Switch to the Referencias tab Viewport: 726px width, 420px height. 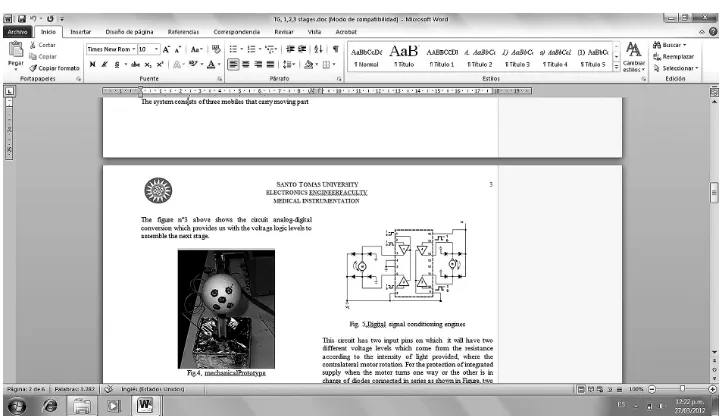coord(183,31)
